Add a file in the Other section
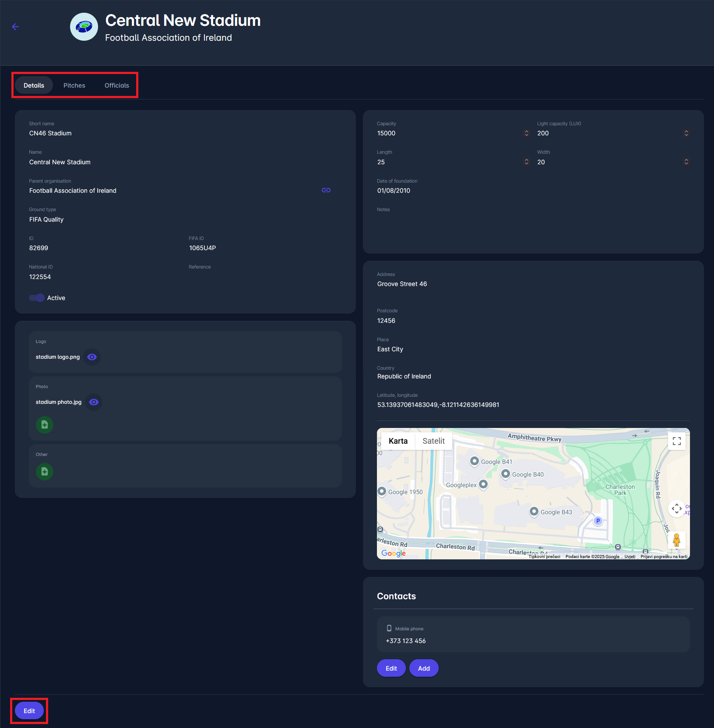 45,472
